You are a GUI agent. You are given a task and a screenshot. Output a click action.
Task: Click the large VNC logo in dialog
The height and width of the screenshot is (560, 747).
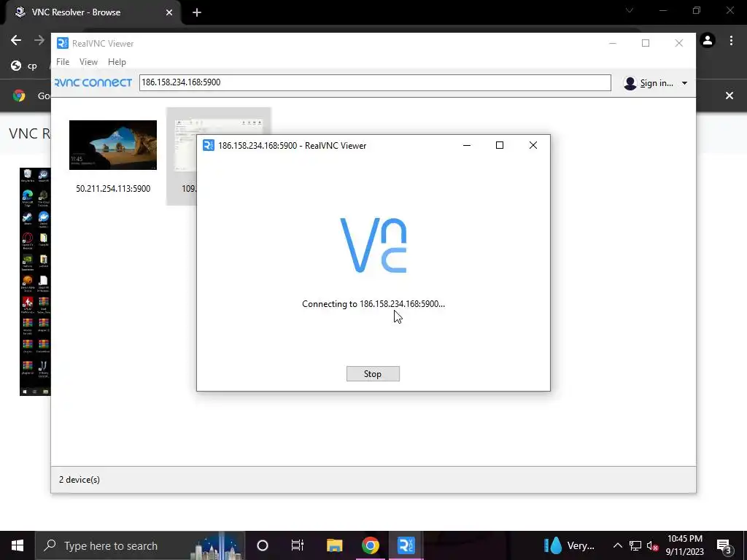(x=373, y=245)
